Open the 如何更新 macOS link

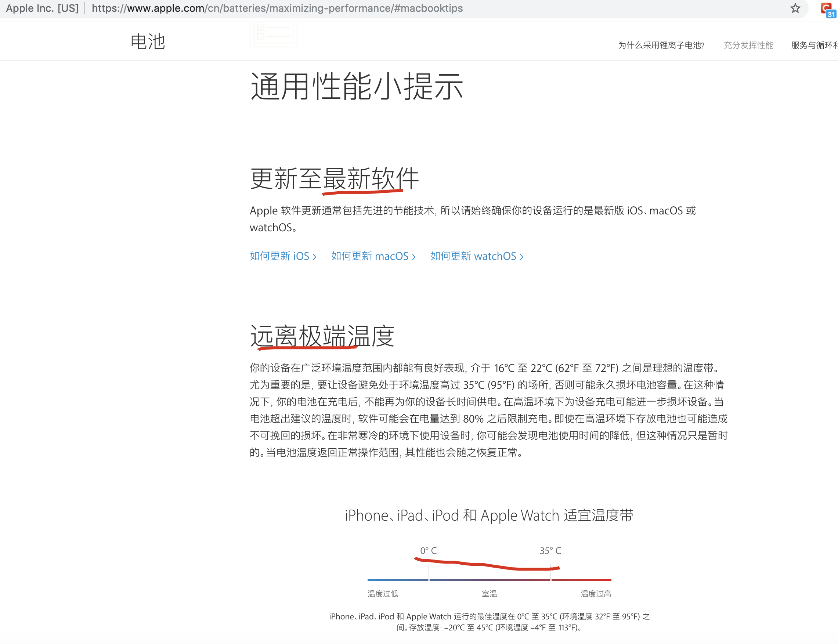(373, 256)
